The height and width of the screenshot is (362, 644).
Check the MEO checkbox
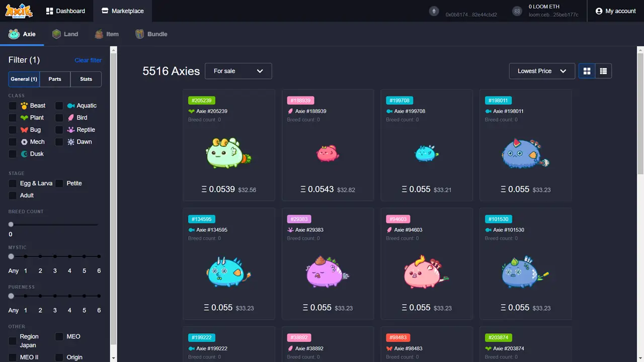[x=59, y=337]
